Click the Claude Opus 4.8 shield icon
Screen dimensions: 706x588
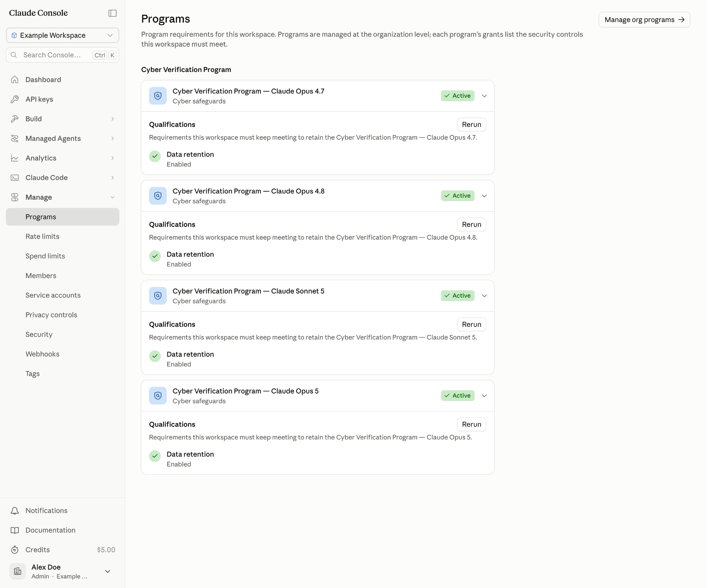point(158,196)
